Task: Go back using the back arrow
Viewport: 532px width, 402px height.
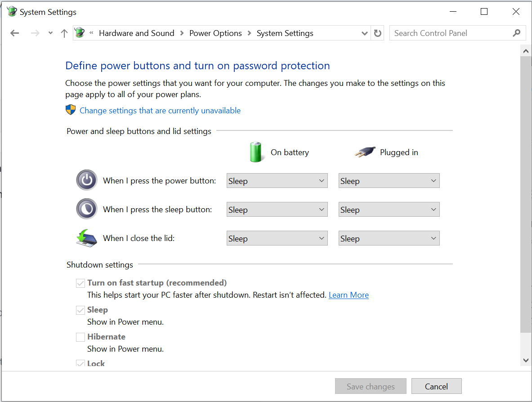Action: [14, 33]
